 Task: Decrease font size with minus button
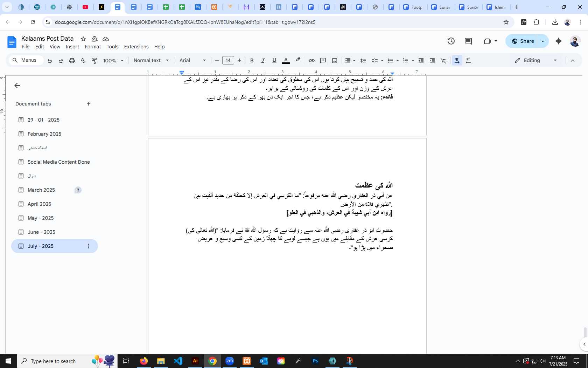tap(217, 61)
